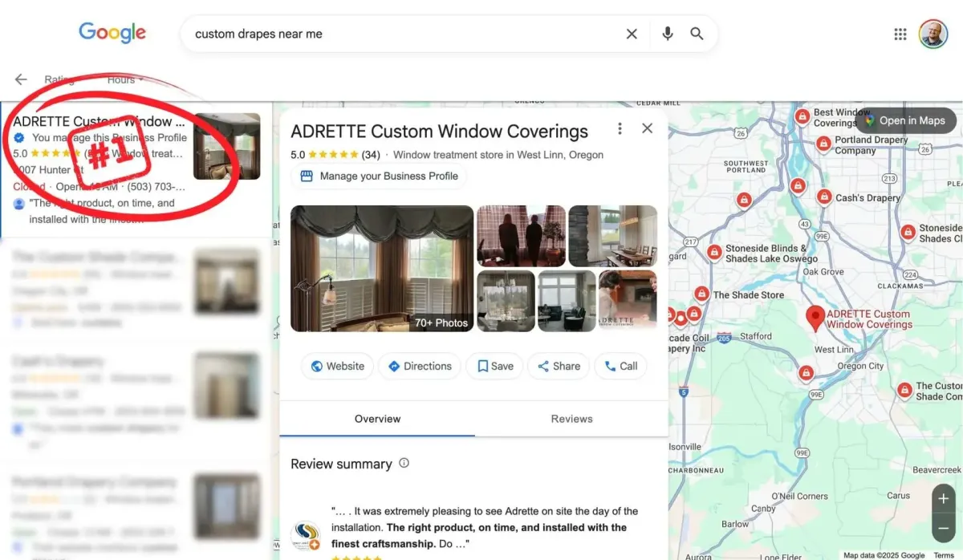Click ADRETTE Custom Window Coverings panel title
963x560 pixels.
coord(439,132)
